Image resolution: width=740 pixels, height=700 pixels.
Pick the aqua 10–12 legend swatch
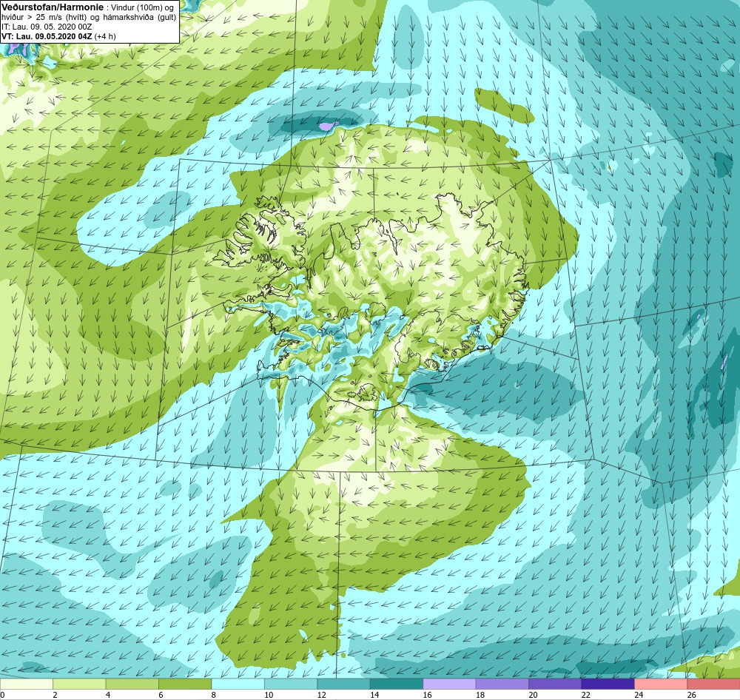tap(291, 684)
